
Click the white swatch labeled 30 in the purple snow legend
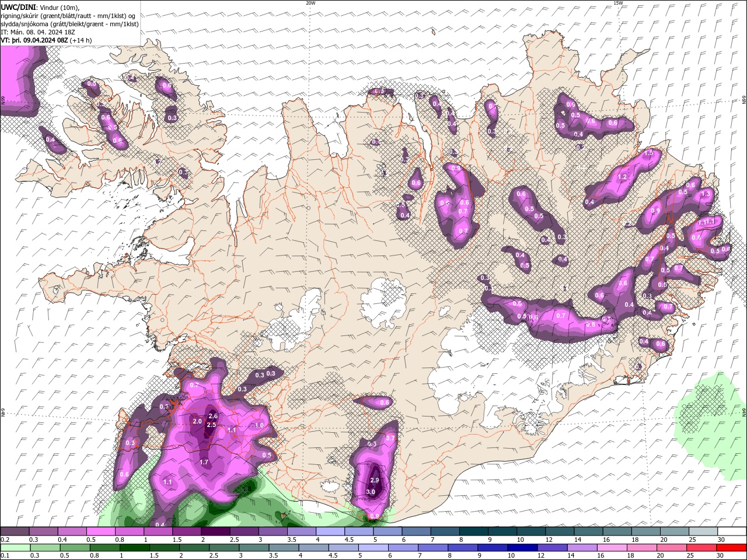tap(731, 531)
